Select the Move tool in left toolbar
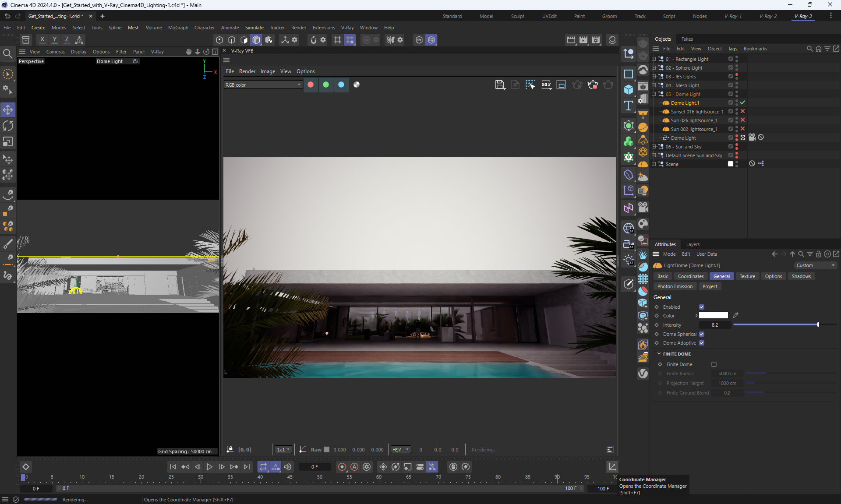The height and width of the screenshot is (504, 841). click(8, 109)
